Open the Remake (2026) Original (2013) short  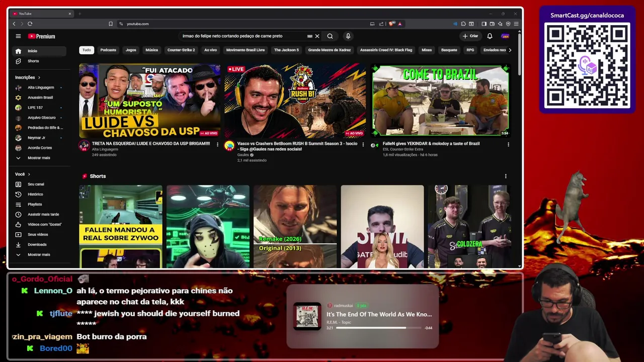click(x=295, y=226)
